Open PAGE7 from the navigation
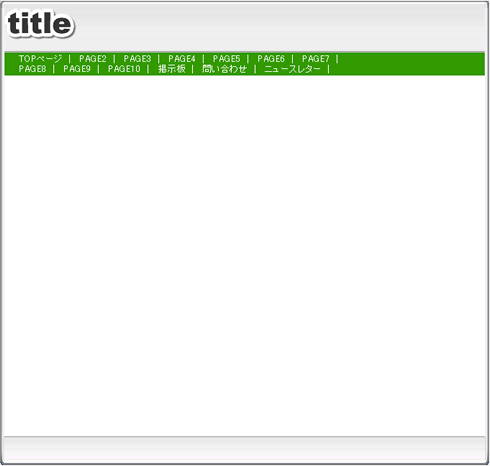Screen dimensions: 490x466 tap(316, 59)
